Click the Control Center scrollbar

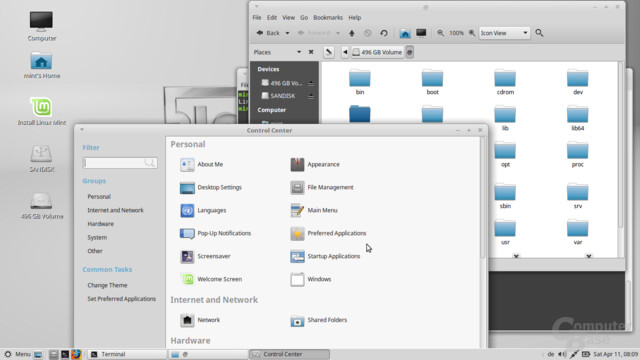tap(483, 198)
